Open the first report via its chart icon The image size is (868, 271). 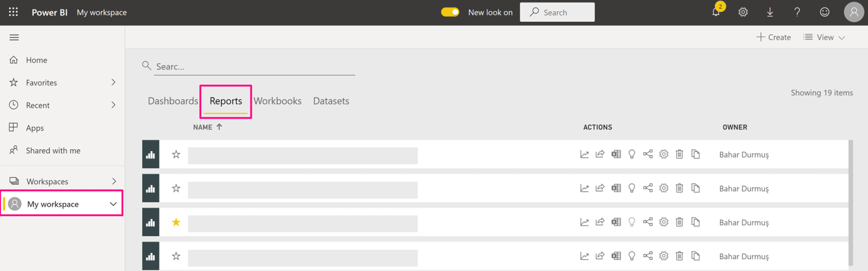coord(150,154)
